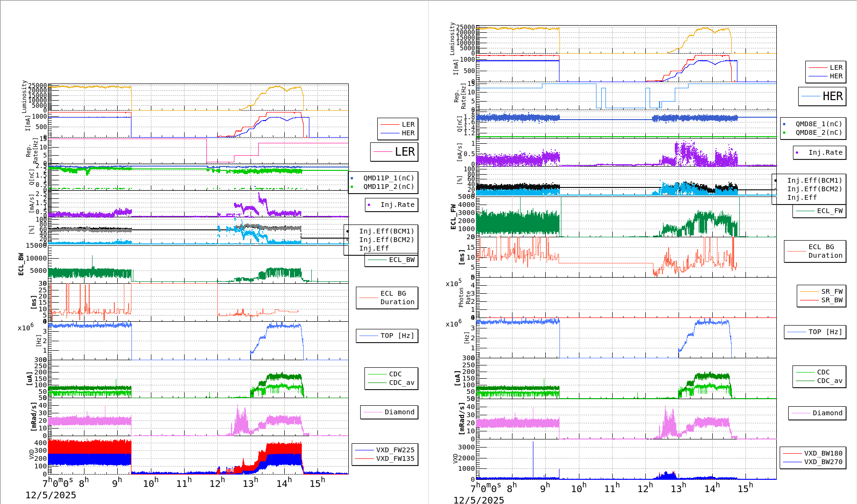Click the 9h tick on left time axis

coord(117,483)
